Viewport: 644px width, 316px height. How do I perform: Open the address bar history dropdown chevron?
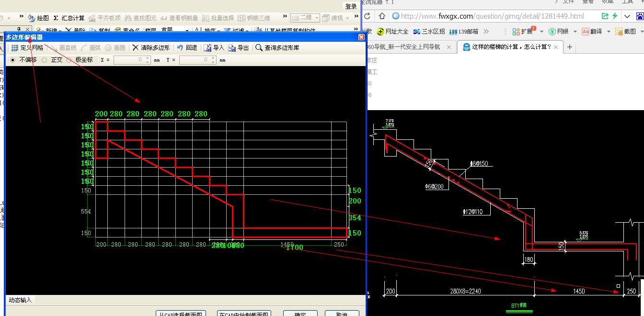626,16
